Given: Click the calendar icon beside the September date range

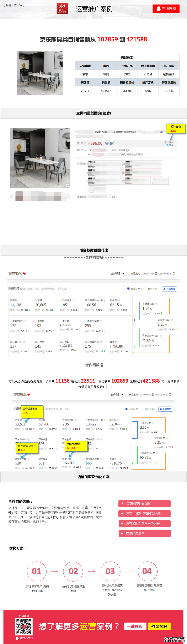Looking at the screenshot, I should 170,394.
